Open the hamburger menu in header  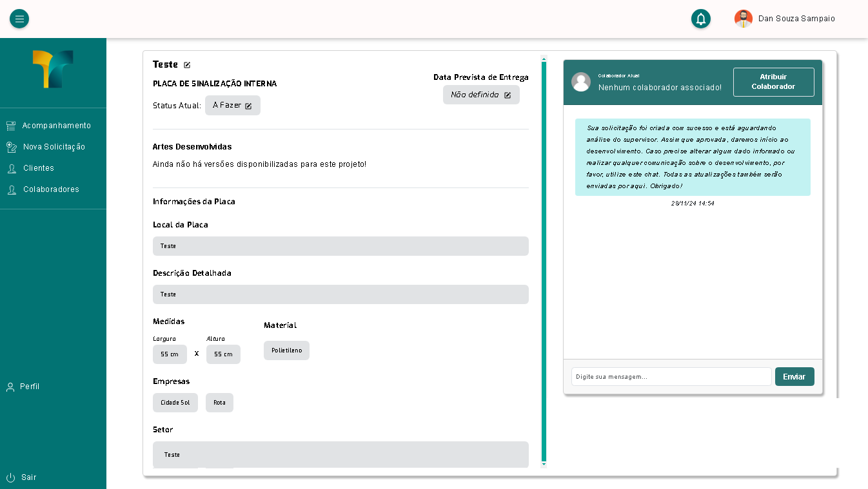tap(19, 19)
